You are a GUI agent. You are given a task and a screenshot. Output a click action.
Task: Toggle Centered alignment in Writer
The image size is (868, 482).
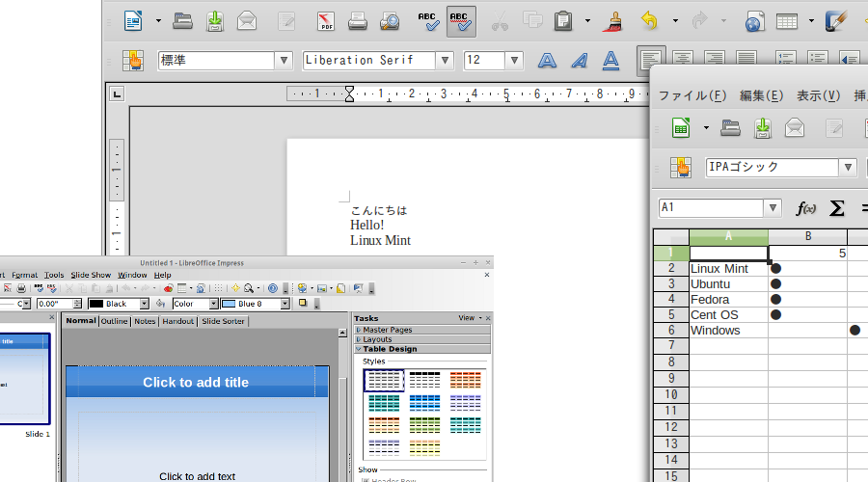[683, 59]
